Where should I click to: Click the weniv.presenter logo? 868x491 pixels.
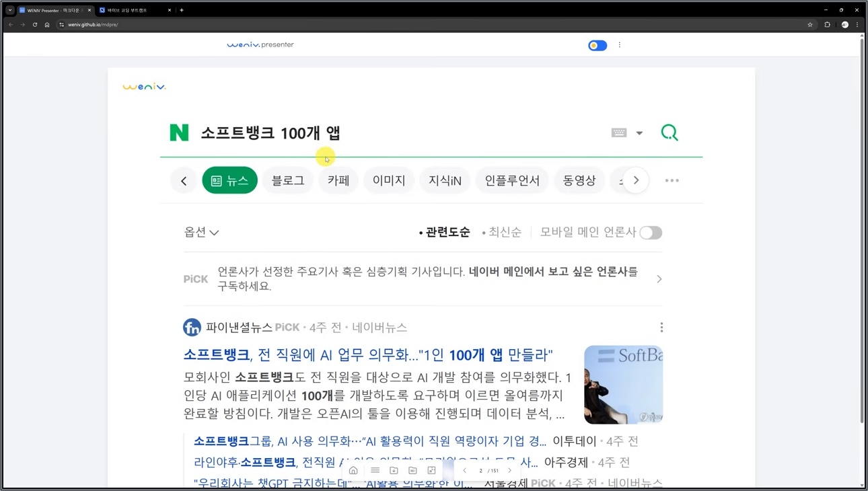(x=260, y=44)
